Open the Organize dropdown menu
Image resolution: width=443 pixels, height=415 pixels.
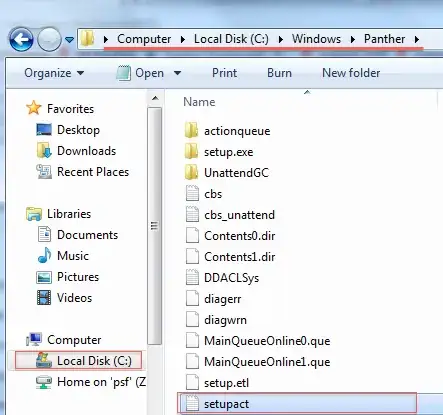(x=54, y=73)
